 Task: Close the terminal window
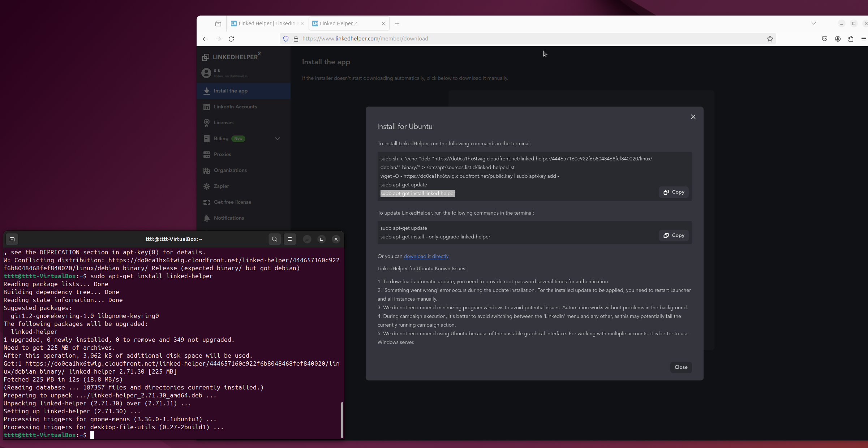tap(336, 239)
